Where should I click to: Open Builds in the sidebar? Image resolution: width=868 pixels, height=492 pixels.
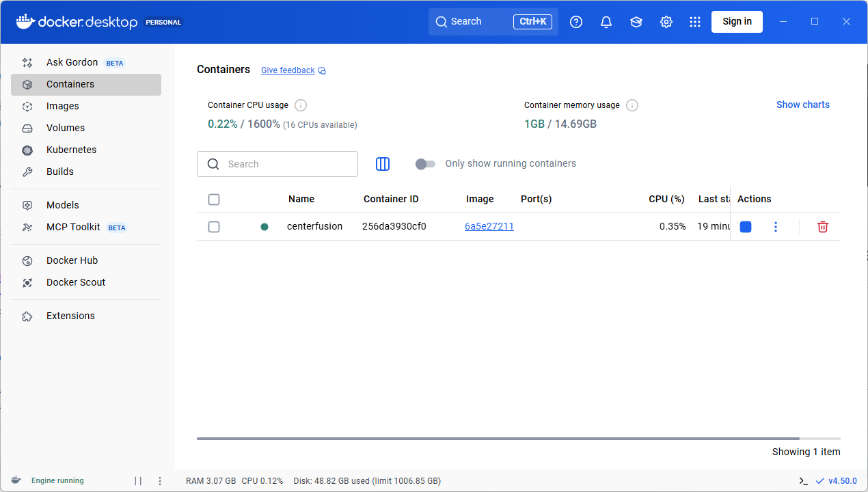(x=86, y=172)
